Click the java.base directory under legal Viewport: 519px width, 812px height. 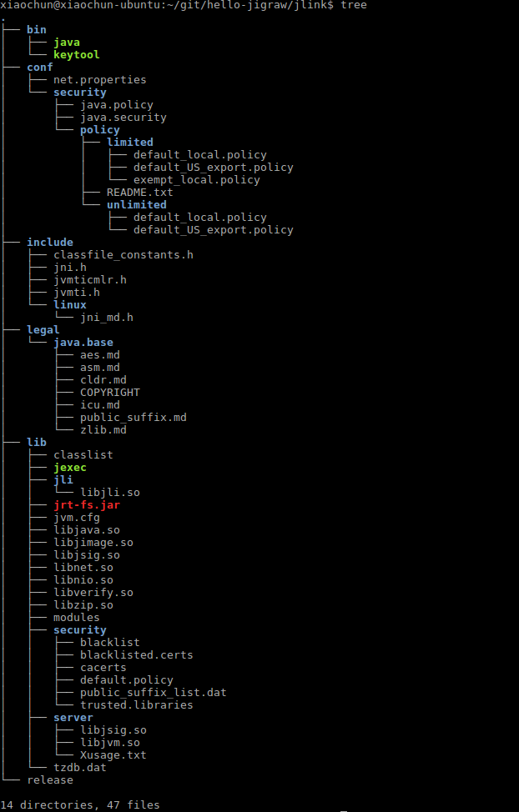(83, 343)
